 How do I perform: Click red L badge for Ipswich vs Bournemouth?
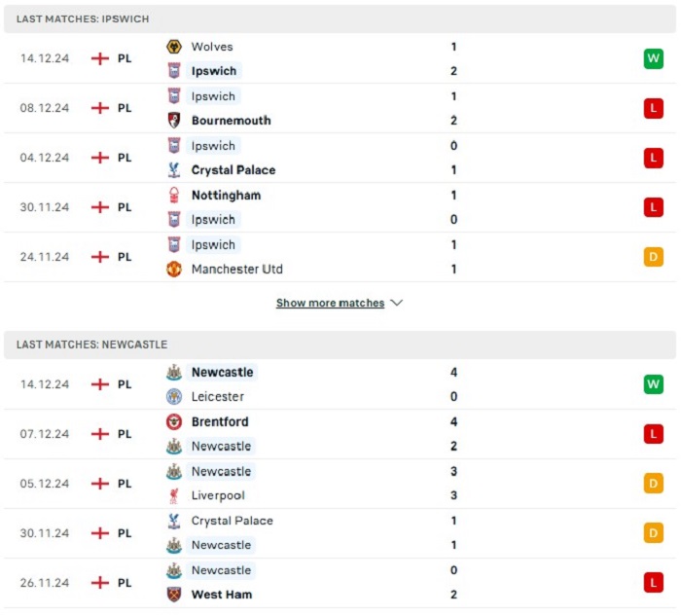click(x=653, y=108)
